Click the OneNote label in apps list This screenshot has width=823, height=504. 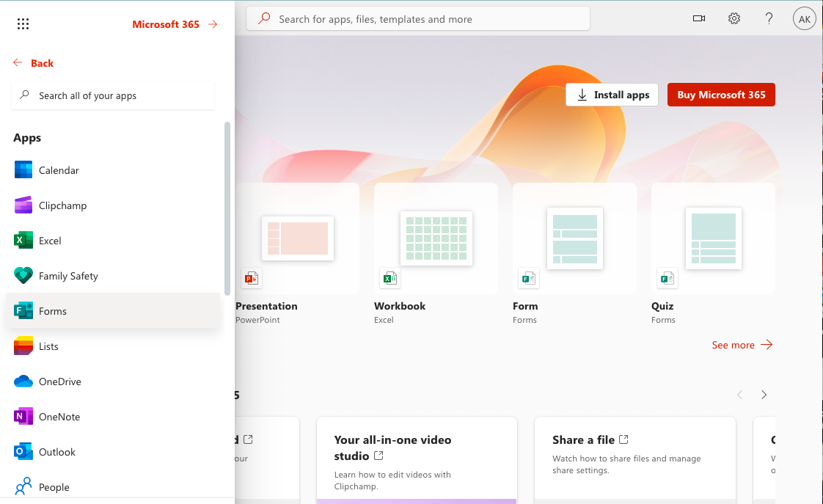click(x=59, y=416)
